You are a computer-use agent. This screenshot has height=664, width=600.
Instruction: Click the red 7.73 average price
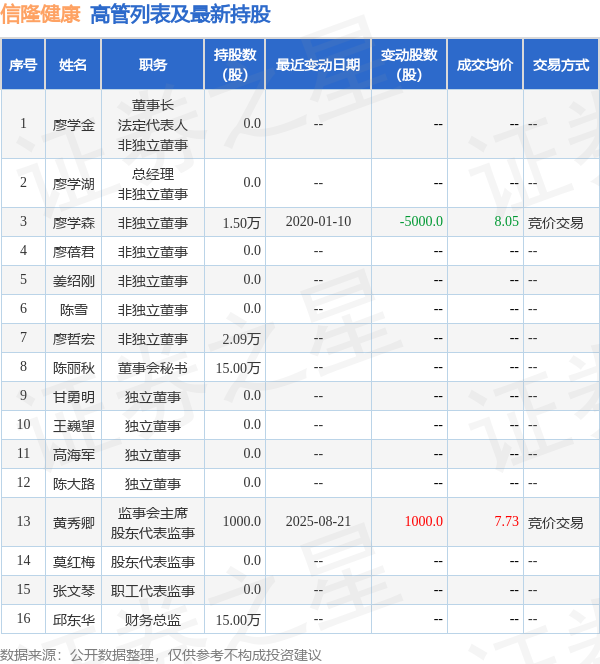click(506, 521)
